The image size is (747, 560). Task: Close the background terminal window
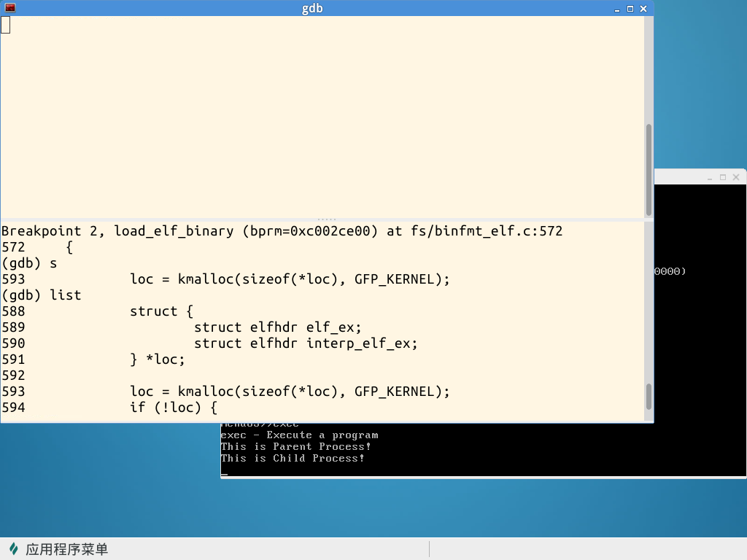(736, 177)
